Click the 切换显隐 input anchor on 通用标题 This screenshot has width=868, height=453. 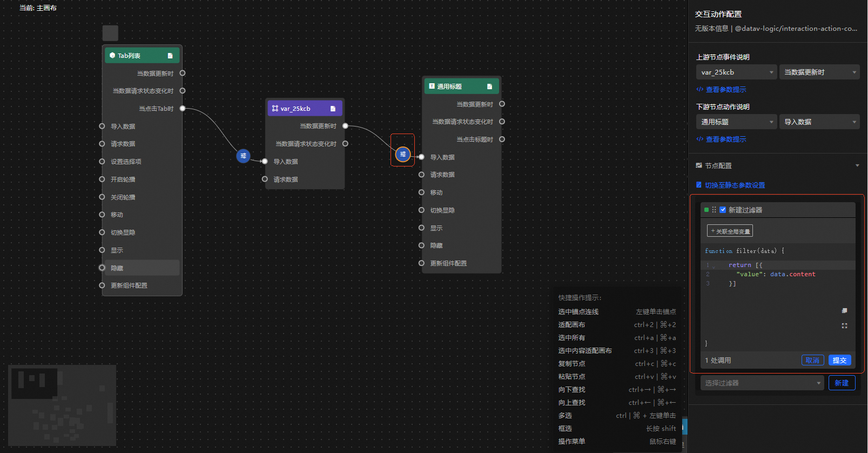421,210
